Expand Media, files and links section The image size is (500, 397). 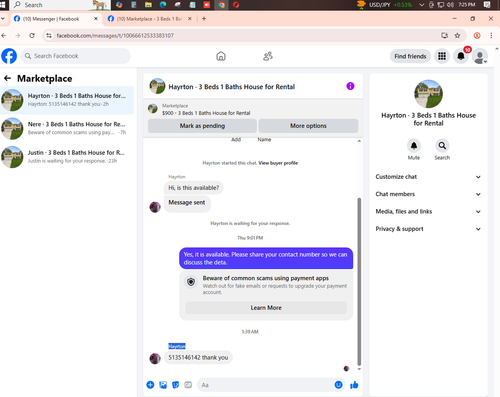428,211
